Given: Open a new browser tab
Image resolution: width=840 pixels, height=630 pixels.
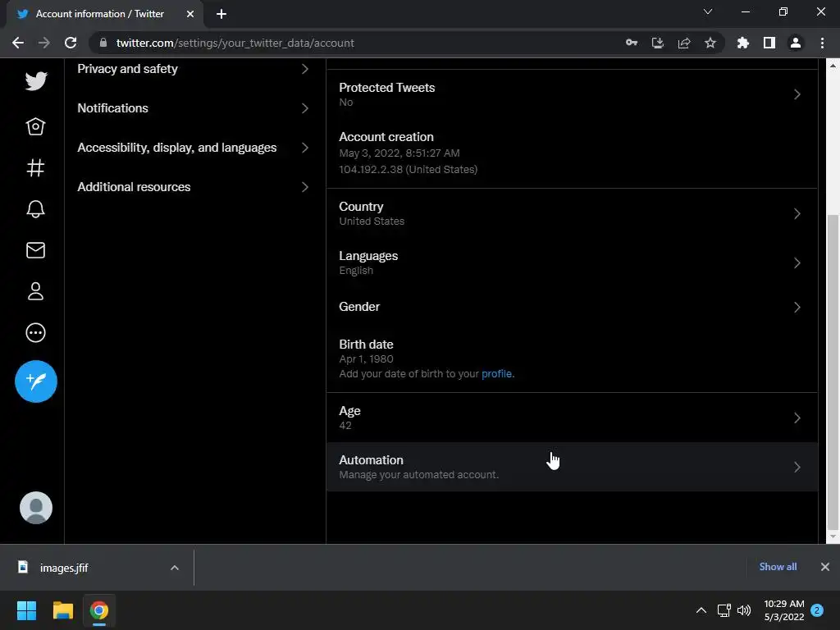Looking at the screenshot, I should click(x=221, y=14).
